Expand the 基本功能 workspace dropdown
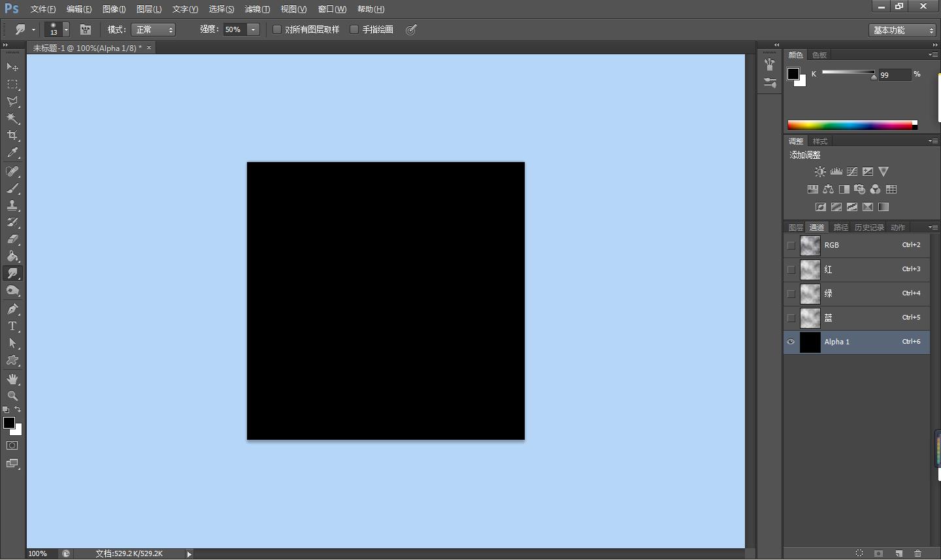 (904, 30)
